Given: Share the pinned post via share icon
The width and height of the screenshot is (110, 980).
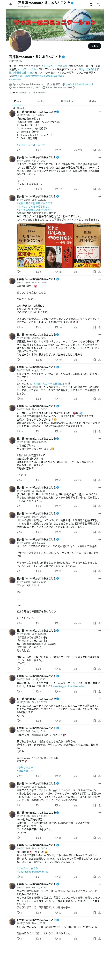Looking at the screenshot, I should pos(99,150).
